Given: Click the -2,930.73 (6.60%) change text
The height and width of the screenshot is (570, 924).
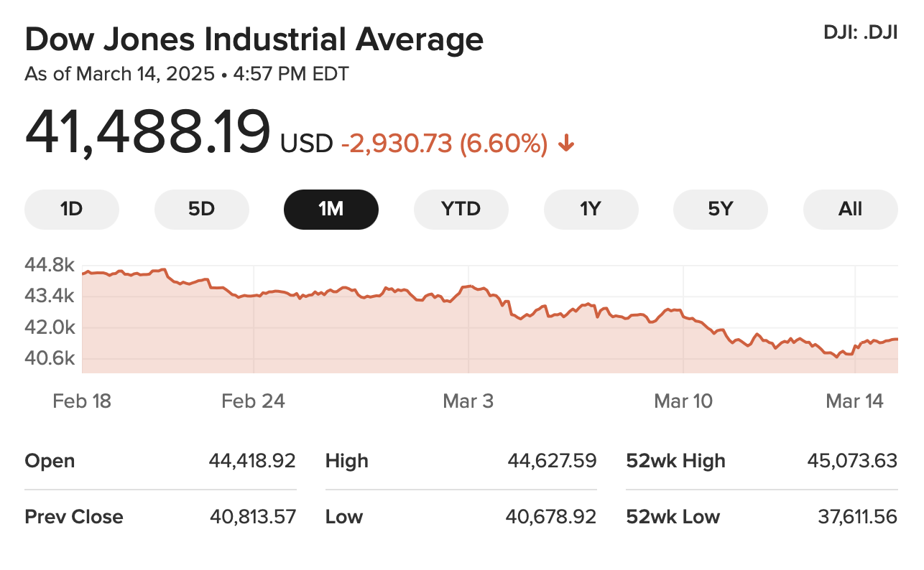Looking at the screenshot, I should click(x=444, y=144).
